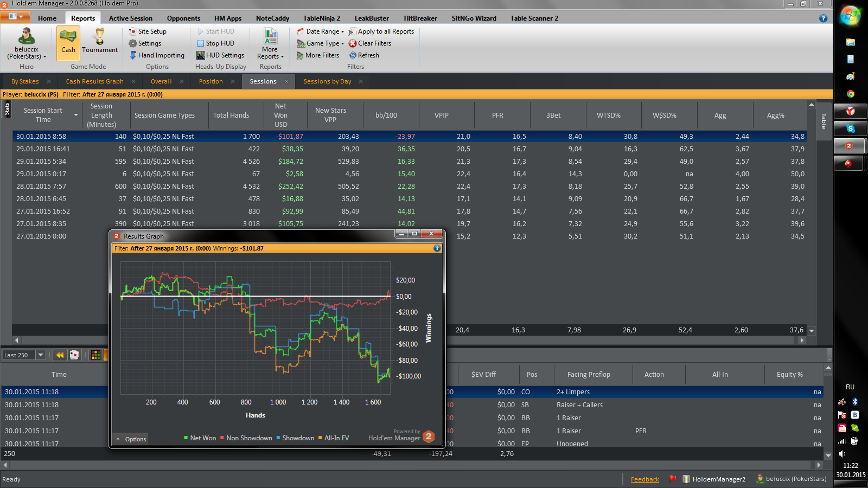Toggle the Showdown legend series
868x488 pixels.
pyautogui.click(x=295, y=438)
